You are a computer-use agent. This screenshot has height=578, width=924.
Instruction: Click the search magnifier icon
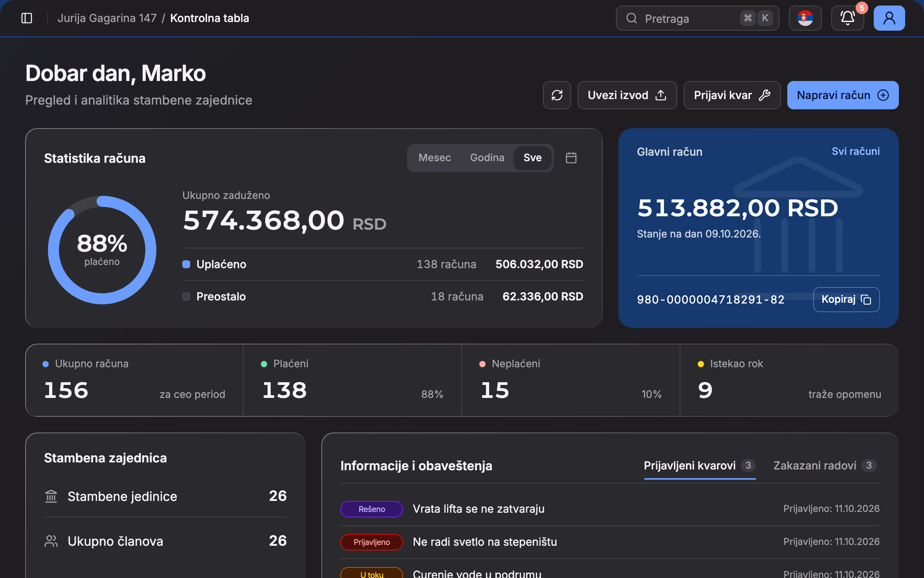[632, 18]
